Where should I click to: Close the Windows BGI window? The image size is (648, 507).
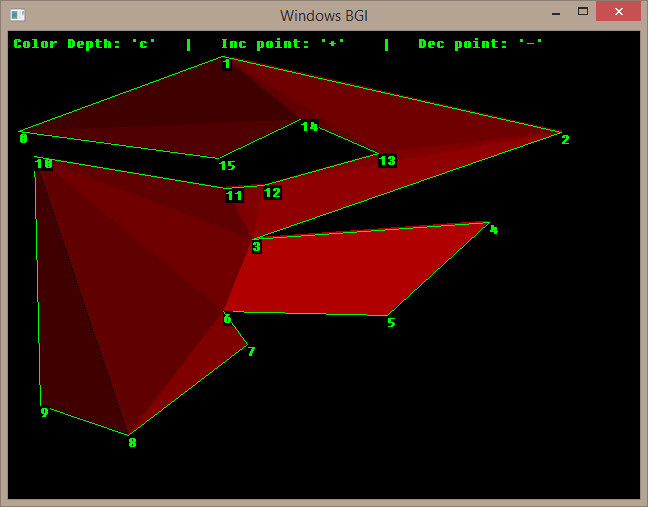click(x=619, y=12)
